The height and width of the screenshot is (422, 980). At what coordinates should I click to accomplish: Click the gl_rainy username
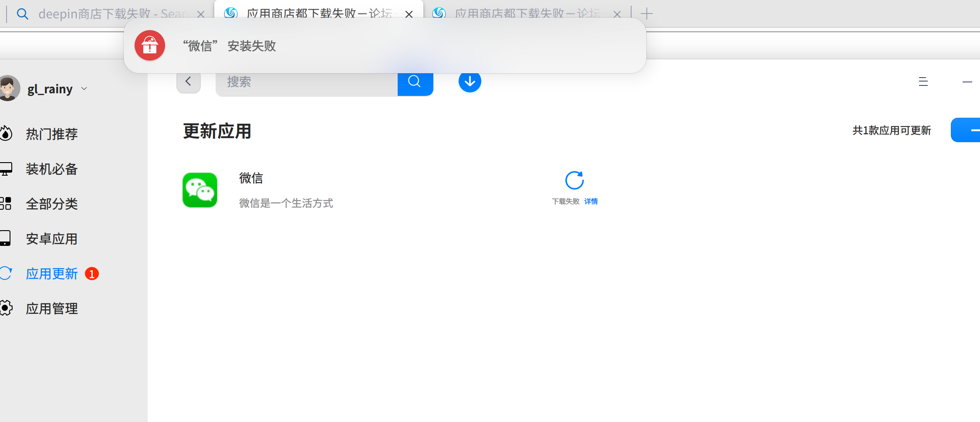(50, 89)
